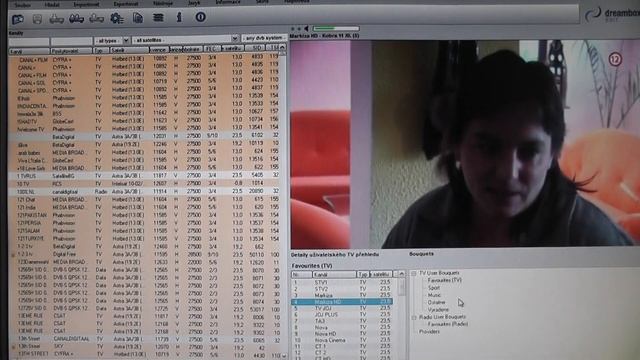
Task: Select the 10 TV channel row
Action: (x=144, y=183)
